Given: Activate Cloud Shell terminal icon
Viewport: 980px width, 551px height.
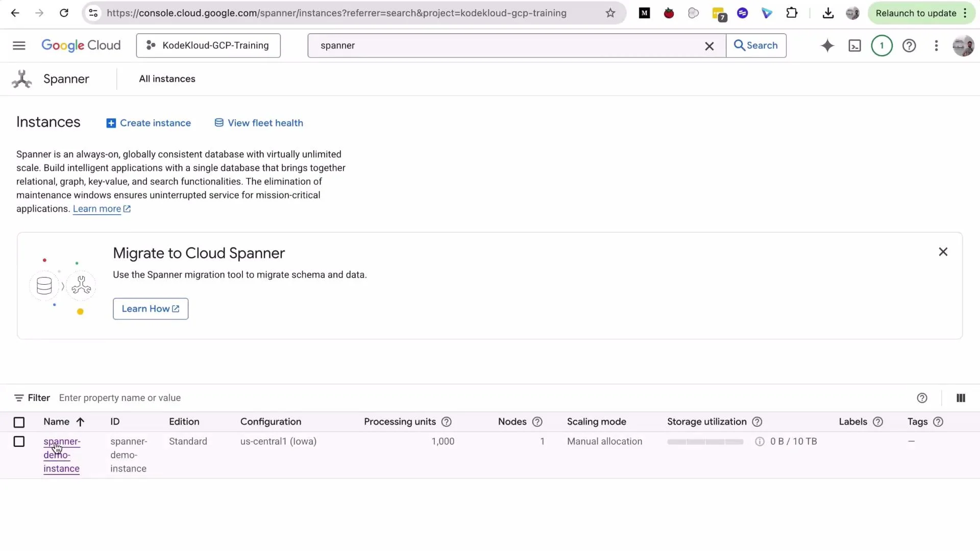Looking at the screenshot, I should pos(854,45).
